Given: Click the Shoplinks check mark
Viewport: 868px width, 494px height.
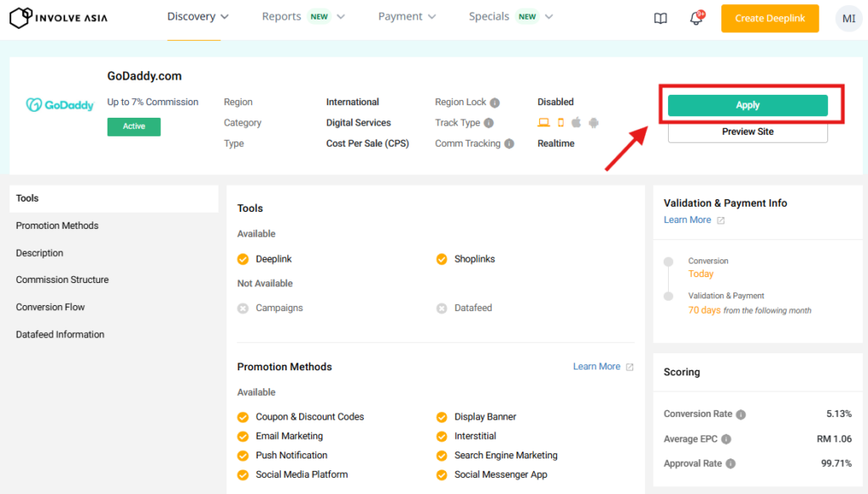Looking at the screenshot, I should (442, 259).
